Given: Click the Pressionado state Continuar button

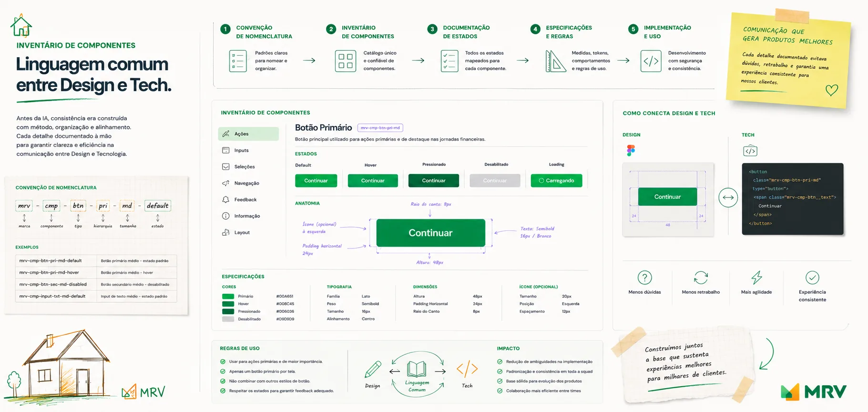Looking at the screenshot, I should [434, 181].
